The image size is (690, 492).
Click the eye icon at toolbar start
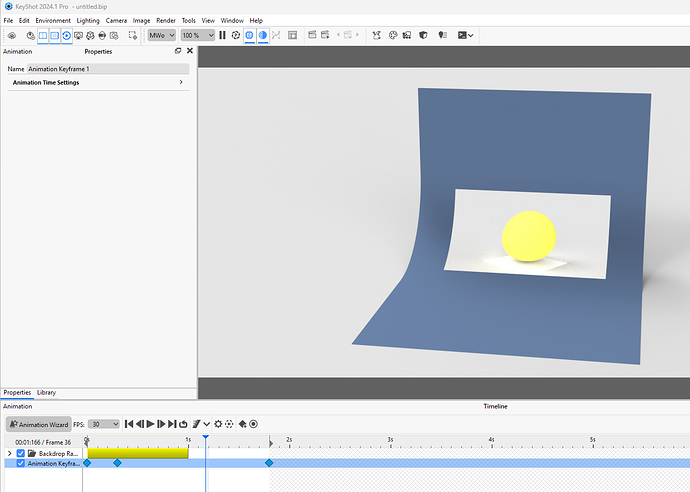12,35
